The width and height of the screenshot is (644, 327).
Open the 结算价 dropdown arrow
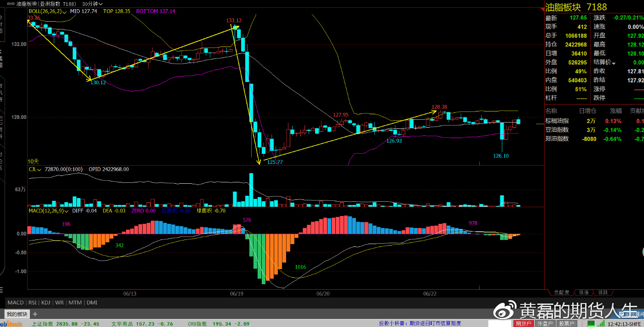(x=614, y=63)
